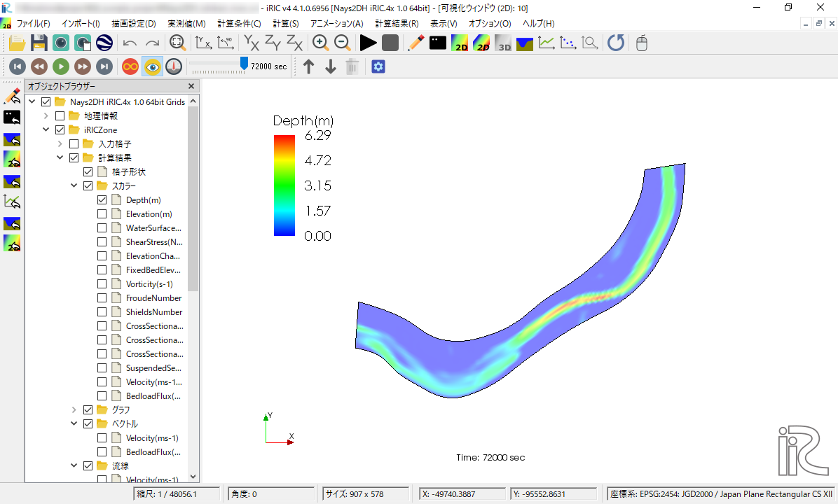Click the XY plane view icon
This screenshot has height=504, width=838.
[x=251, y=43]
